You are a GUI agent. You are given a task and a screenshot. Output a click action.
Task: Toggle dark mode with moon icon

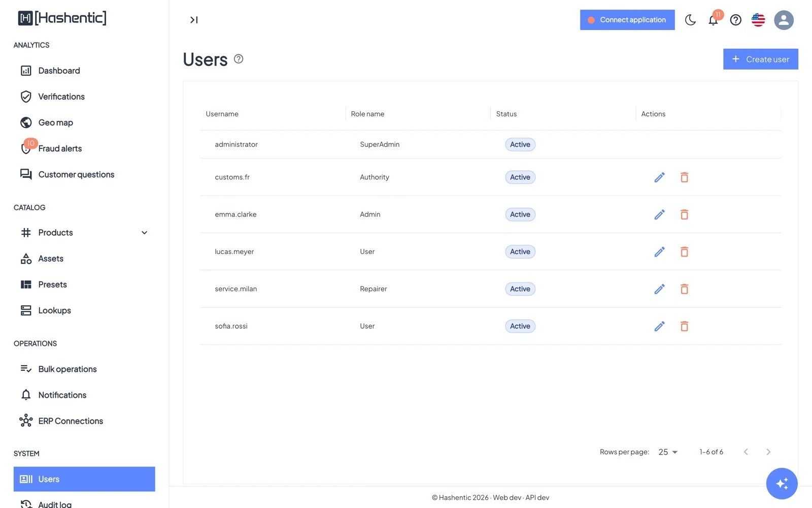coord(690,20)
